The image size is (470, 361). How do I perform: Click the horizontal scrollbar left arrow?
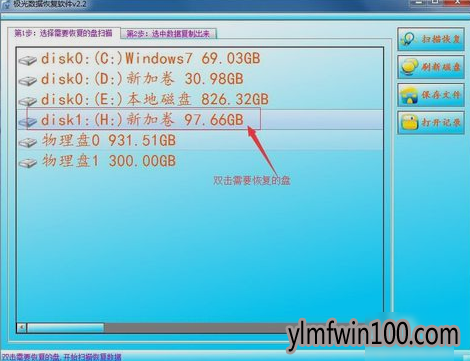(x=22, y=327)
